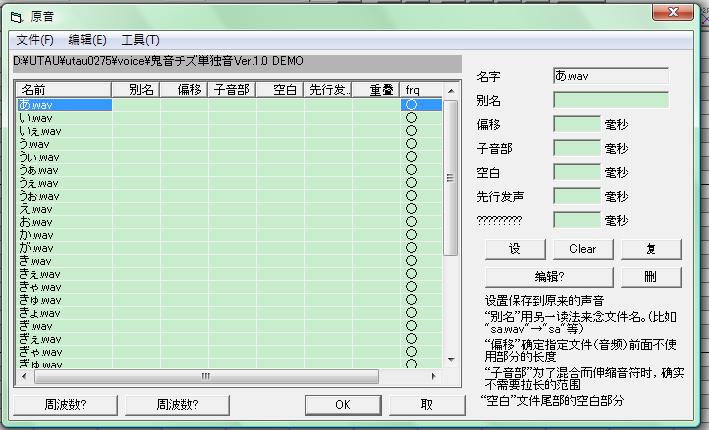709x430 pixels.
Task: Click the list's scroll up arrow
Action: 451,91
